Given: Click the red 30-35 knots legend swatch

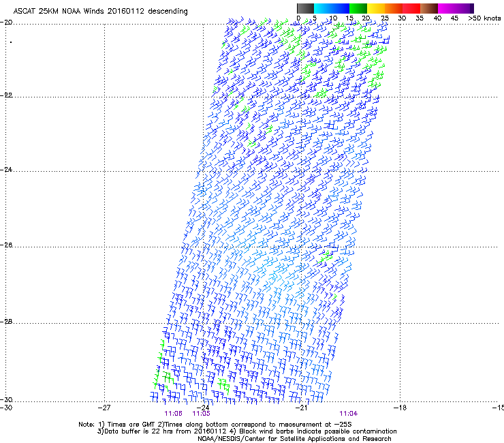Looking at the screenshot, I should point(411,8).
